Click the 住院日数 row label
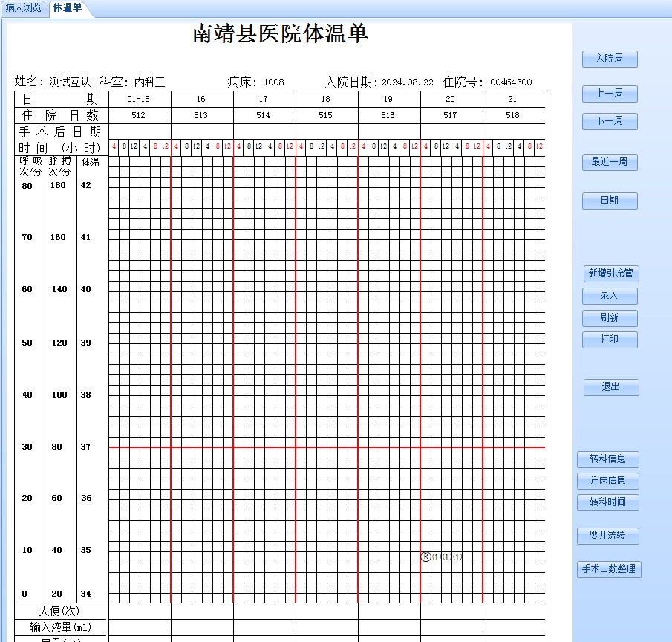The image size is (672, 642). [60, 115]
